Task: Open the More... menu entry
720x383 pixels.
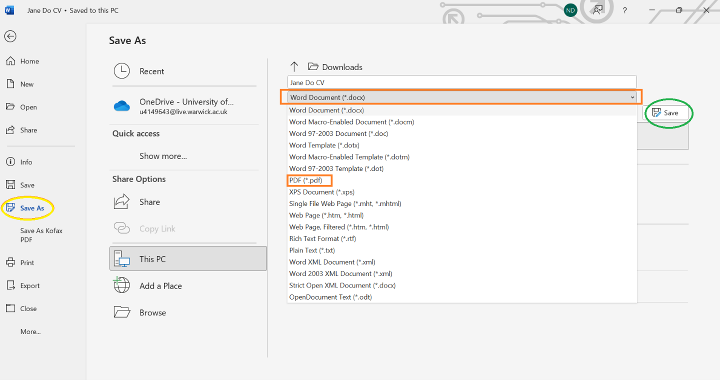Action: click(x=30, y=331)
